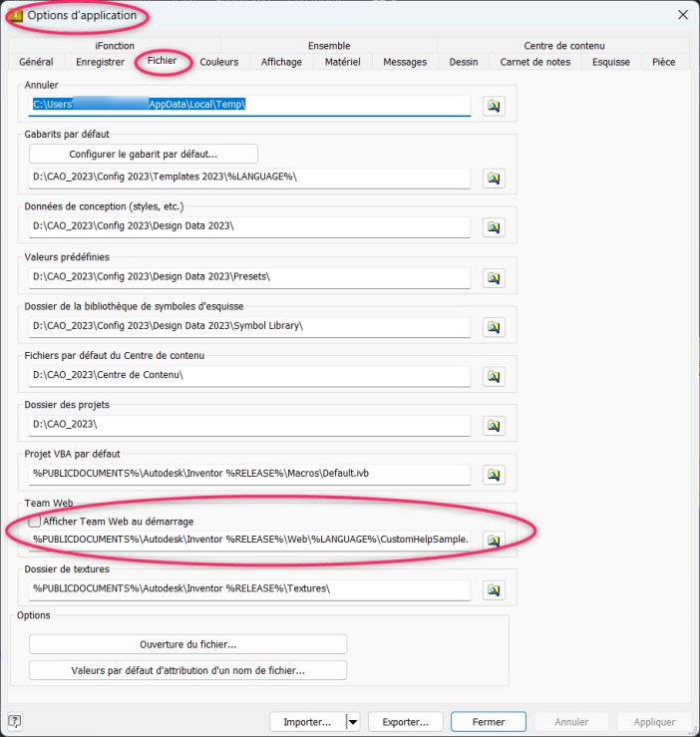Browse for Valeurs prédéfinies folder
Screen dimensions: 700x737
coord(493,276)
